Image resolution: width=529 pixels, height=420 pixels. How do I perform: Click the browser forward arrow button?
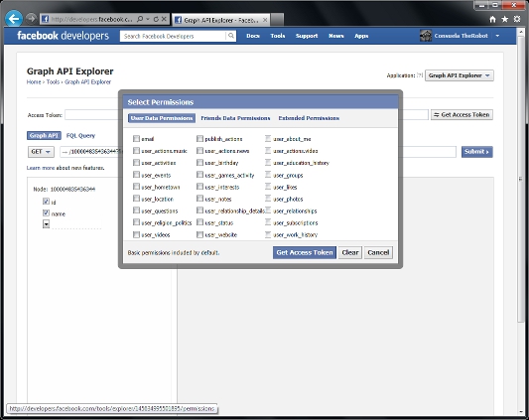click(x=31, y=19)
